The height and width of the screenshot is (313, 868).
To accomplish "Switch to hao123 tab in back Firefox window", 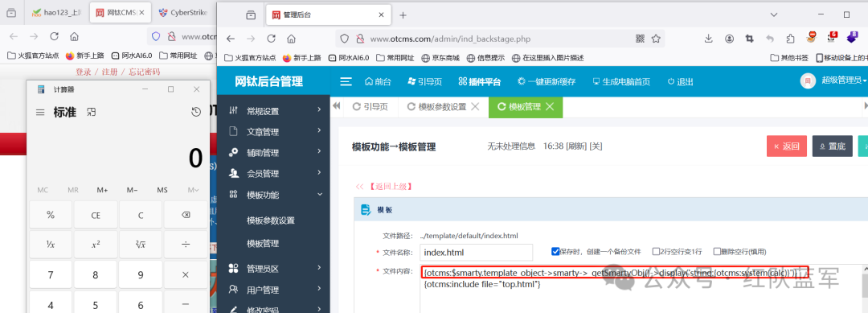I will point(56,13).
